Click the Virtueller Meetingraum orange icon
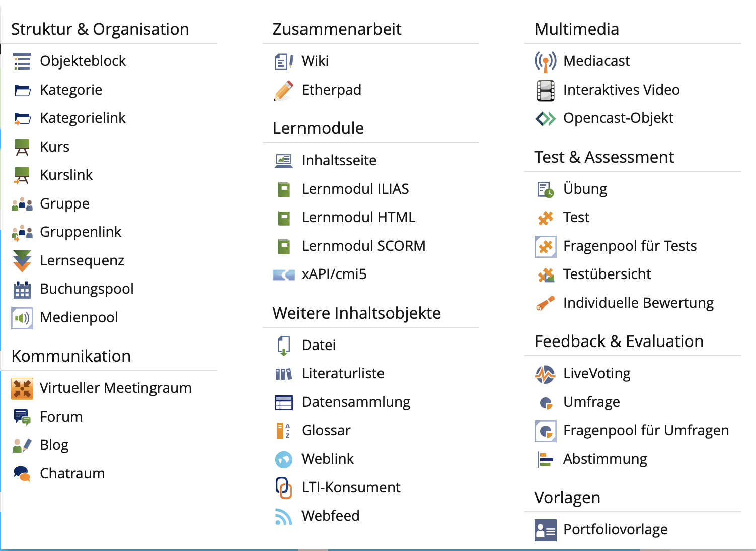756x551 pixels. [22, 389]
